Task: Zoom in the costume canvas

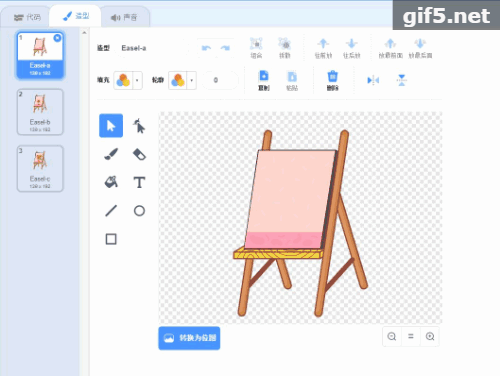Action: [x=430, y=336]
